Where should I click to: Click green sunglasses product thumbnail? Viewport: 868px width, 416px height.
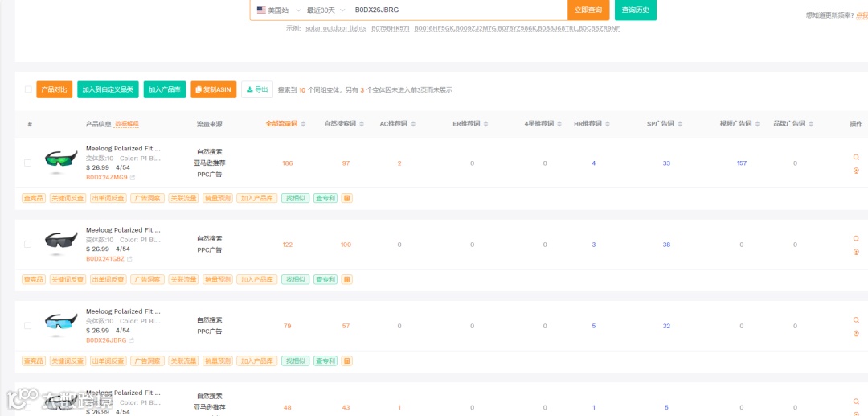point(61,161)
